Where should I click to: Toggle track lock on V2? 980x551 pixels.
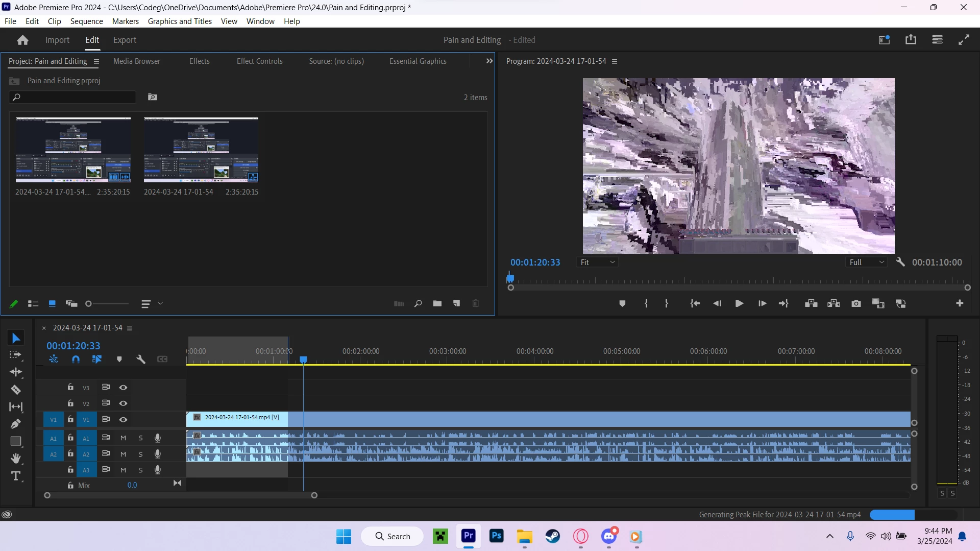(70, 403)
